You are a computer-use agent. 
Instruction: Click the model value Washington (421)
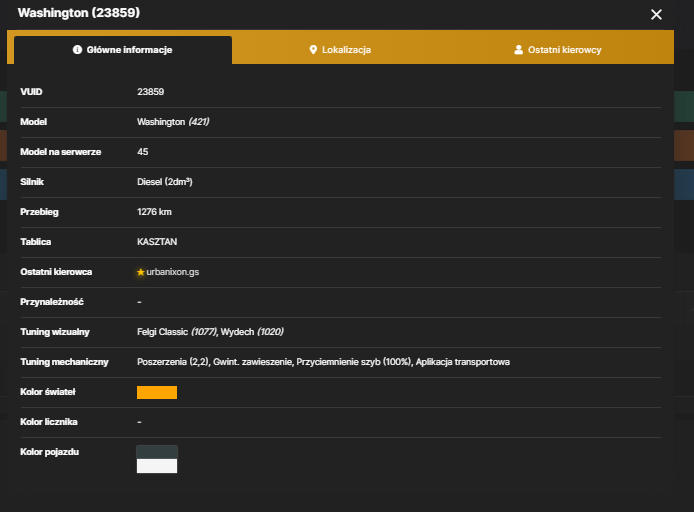173,122
